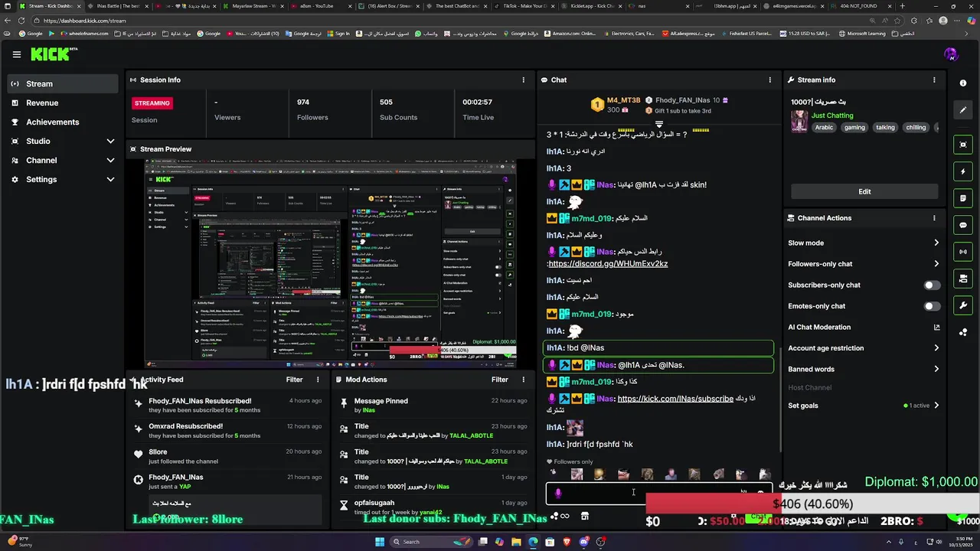Select Achievements in left sidebar
Screen dimensions: 980x551
[63, 122]
